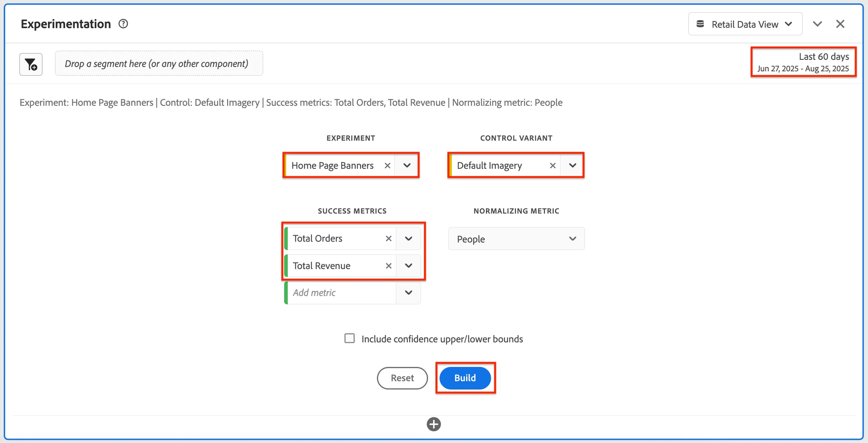The width and height of the screenshot is (868, 443).
Task: Expand the Experiment dropdown arrow
Action: [x=407, y=166]
